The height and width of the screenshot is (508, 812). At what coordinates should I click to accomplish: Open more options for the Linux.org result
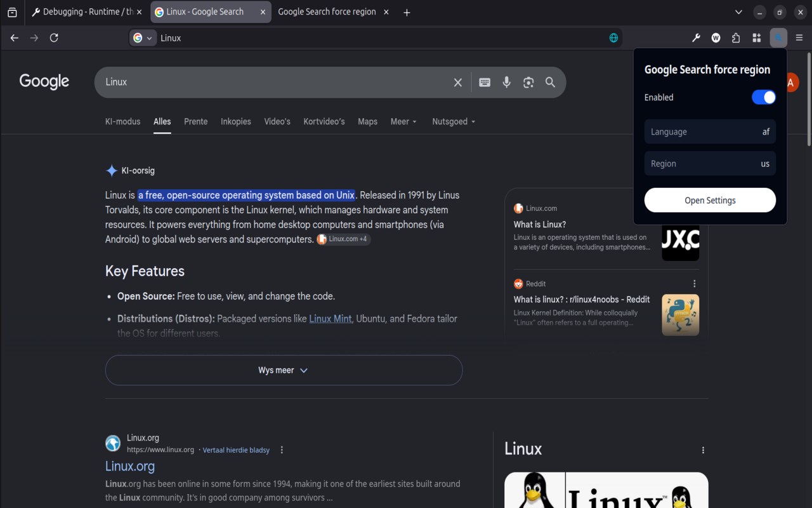[x=282, y=450]
